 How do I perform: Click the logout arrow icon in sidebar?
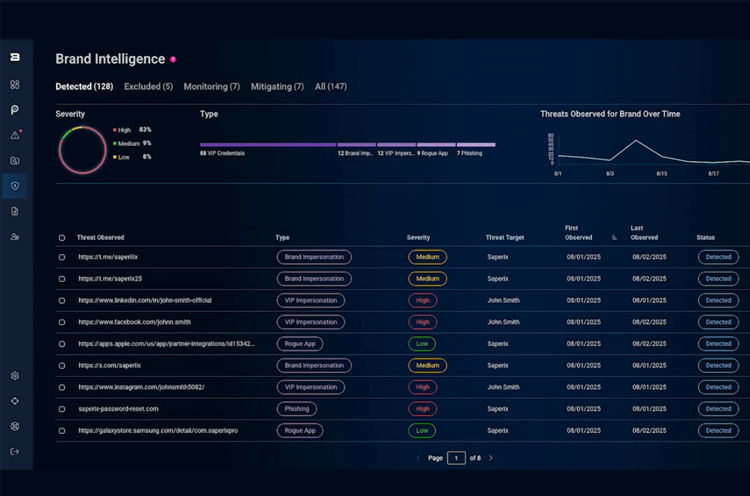tap(15, 452)
